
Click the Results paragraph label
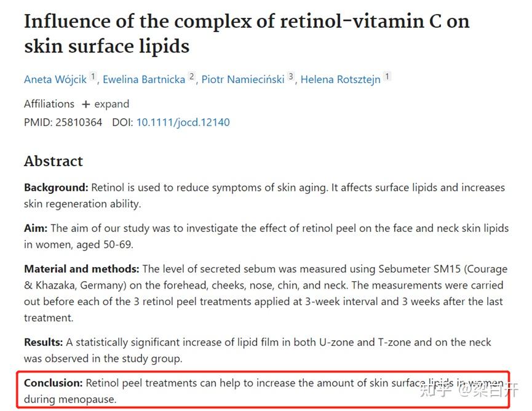click(44, 342)
